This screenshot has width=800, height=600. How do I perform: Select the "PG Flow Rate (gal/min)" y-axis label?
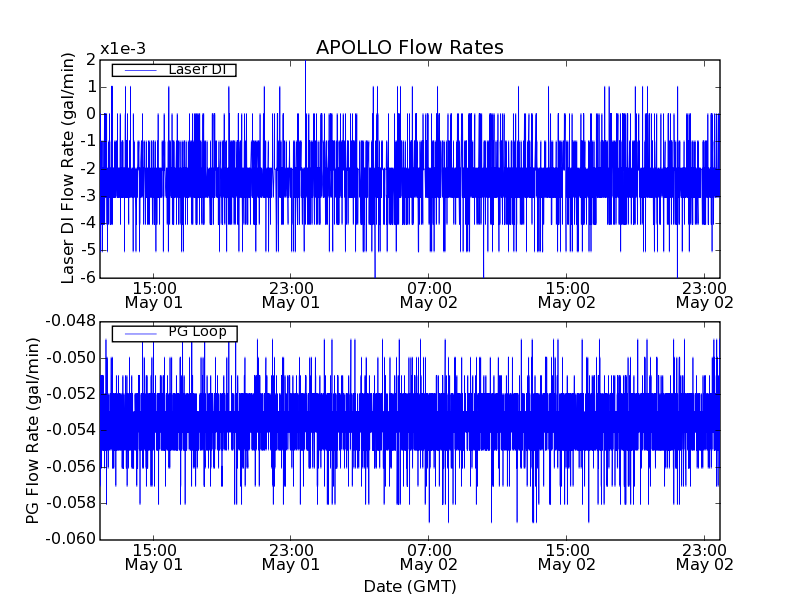click(x=32, y=430)
